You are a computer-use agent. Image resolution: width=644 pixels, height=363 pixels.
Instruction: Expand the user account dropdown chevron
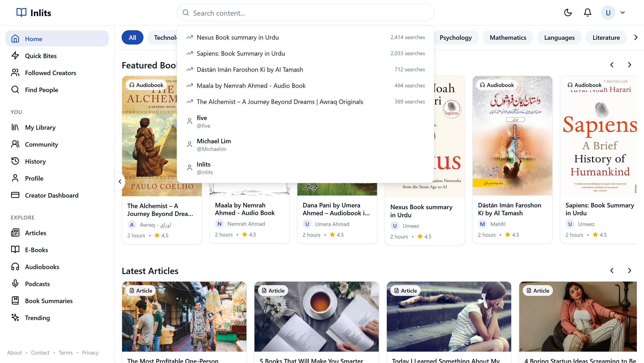(623, 13)
